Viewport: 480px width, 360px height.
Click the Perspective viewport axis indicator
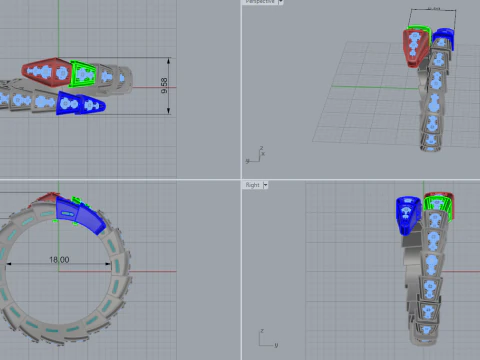[x=256, y=155]
